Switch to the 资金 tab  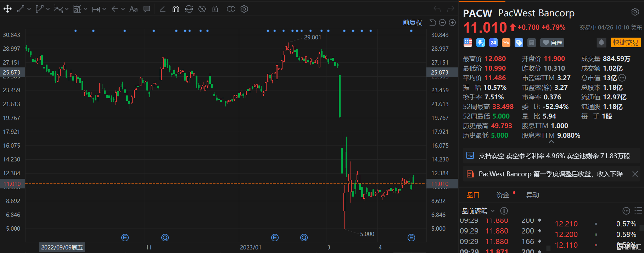click(503, 195)
